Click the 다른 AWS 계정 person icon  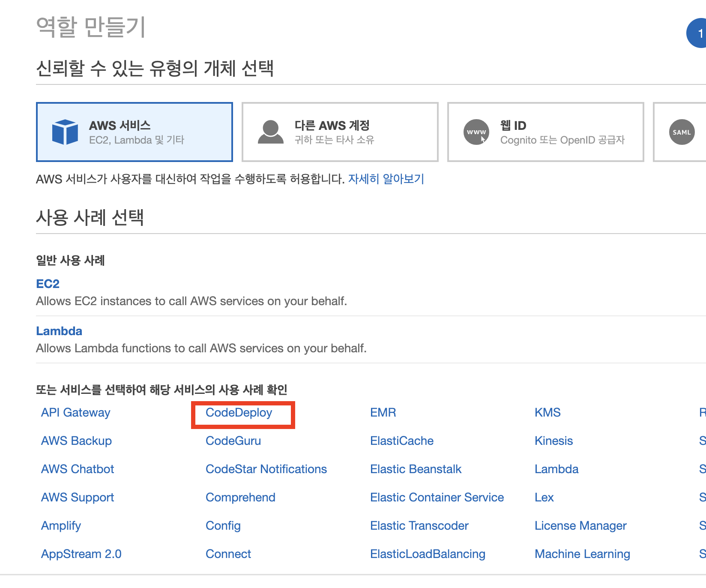pyautogui.click(x=271, y=132)
